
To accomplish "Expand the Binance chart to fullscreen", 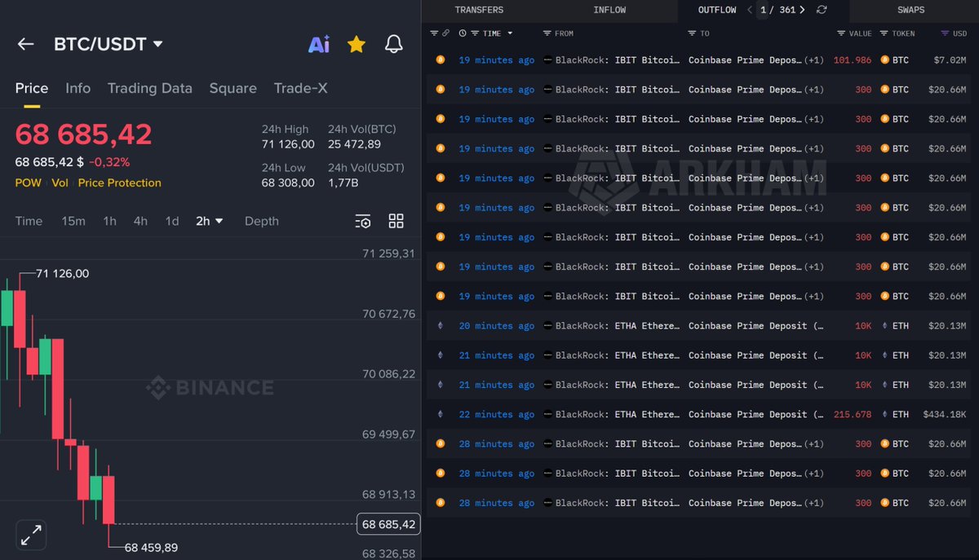I will click(x=31, y=536).
